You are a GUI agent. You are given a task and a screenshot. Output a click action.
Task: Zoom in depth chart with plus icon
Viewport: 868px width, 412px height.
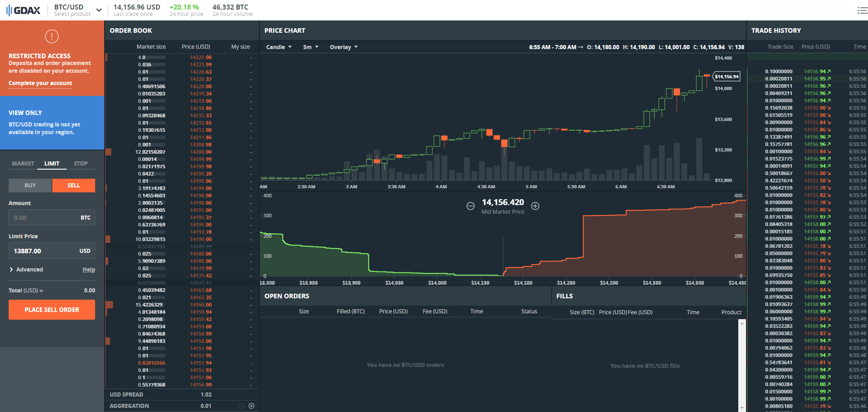click(535, 206)
